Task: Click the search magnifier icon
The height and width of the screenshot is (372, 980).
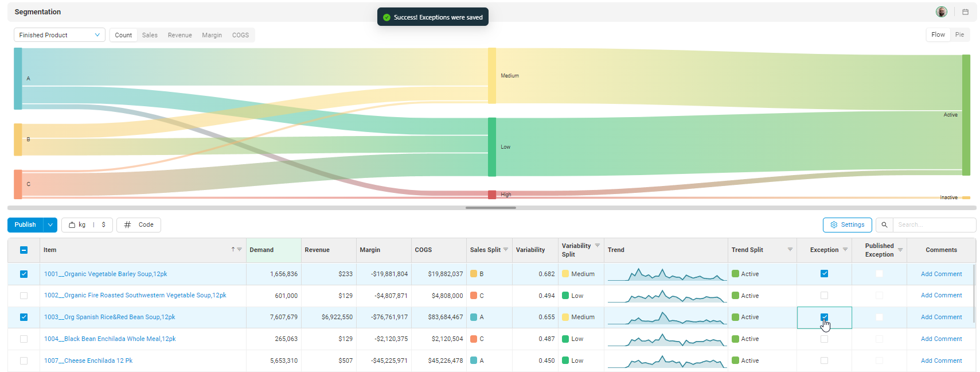Action: click(x=884, y=225)
